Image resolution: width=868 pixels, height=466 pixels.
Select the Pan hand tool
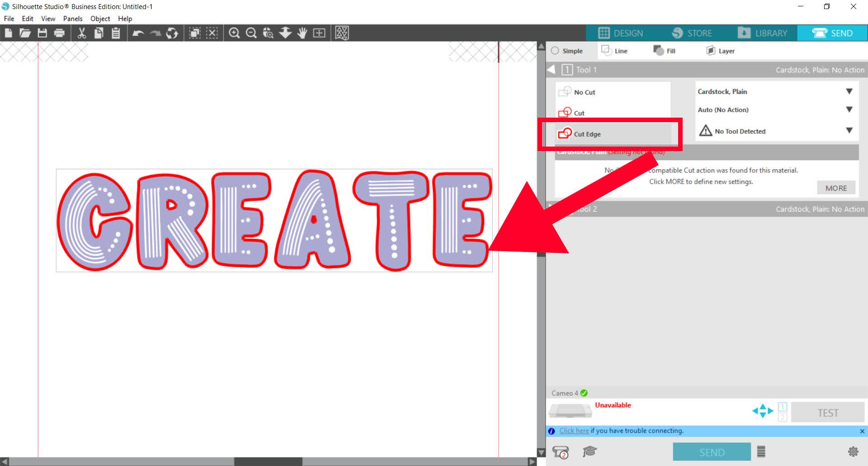click(x=302, y=33)
